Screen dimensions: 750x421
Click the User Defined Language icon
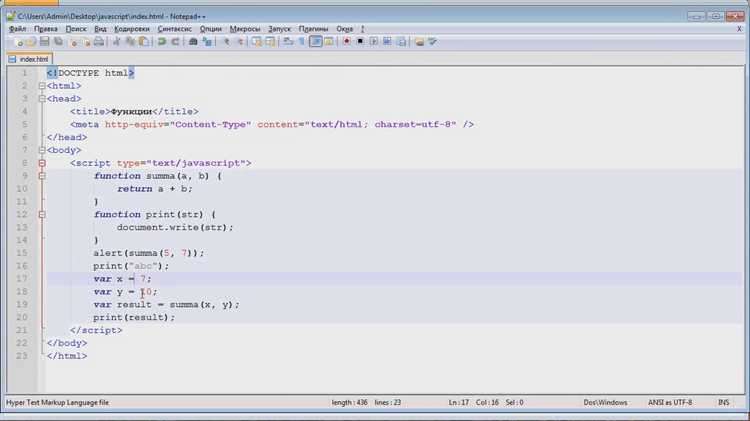click(x=329, y=42)
